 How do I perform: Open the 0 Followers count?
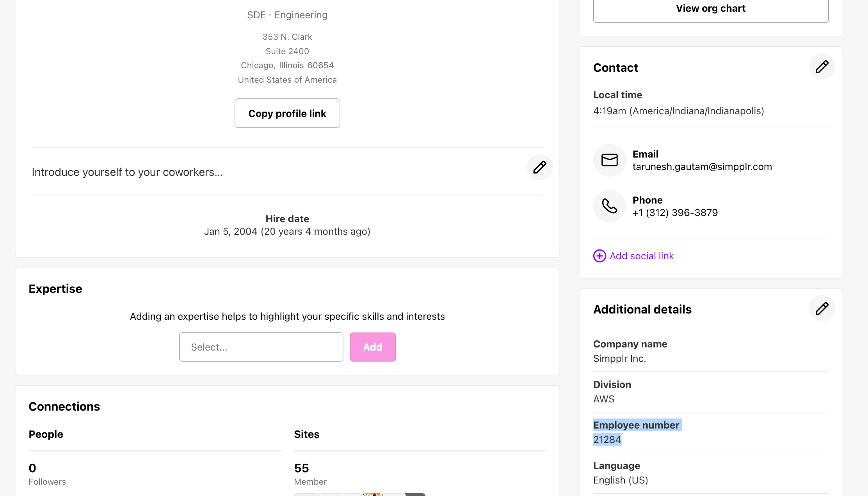[32, 468]
